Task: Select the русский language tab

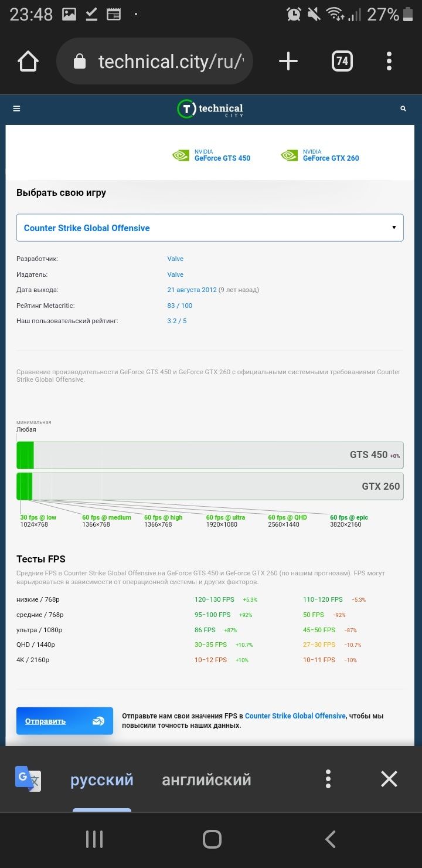Action: pyautogui.click(x=102, y=780)
